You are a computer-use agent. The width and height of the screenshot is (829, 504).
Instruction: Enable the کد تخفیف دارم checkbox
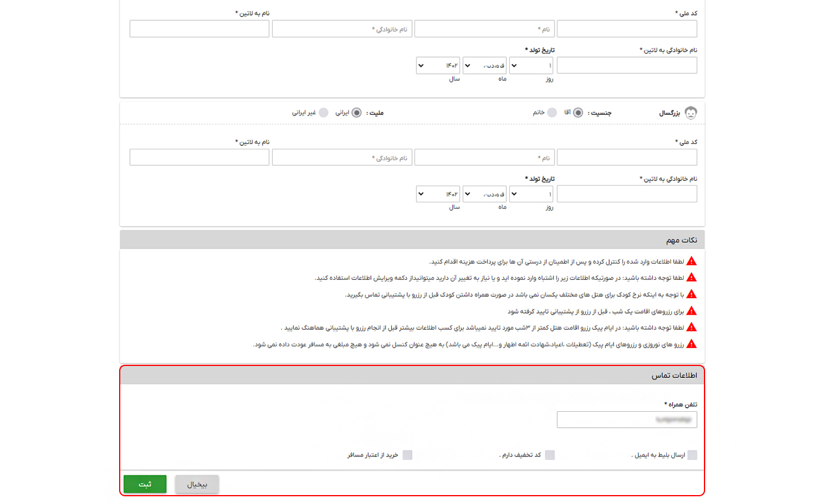(x=551, y=455)
